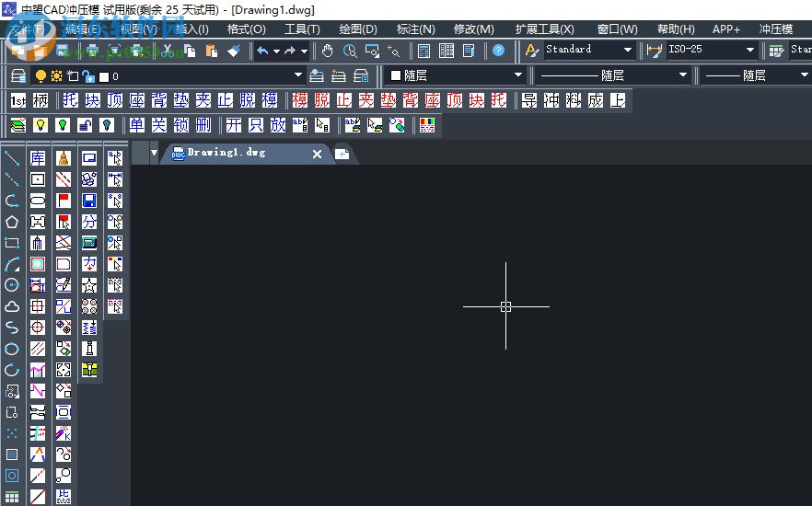Viewport: 812px width, 506px height.
Task: Open the 修改(M) menu
Action: (x=474, y=29)
